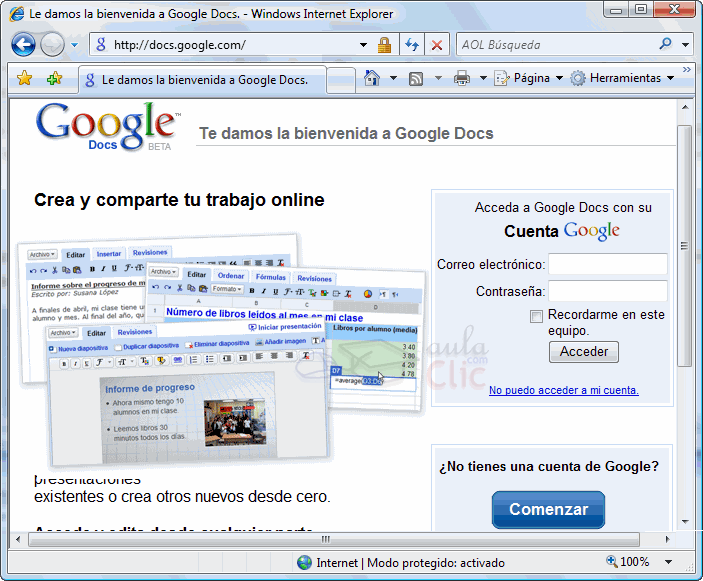Viewport: 703px width, 581px height.
Task: Click text "existentes o crea otros nuevos desde cero."
Action: [182, 497]
